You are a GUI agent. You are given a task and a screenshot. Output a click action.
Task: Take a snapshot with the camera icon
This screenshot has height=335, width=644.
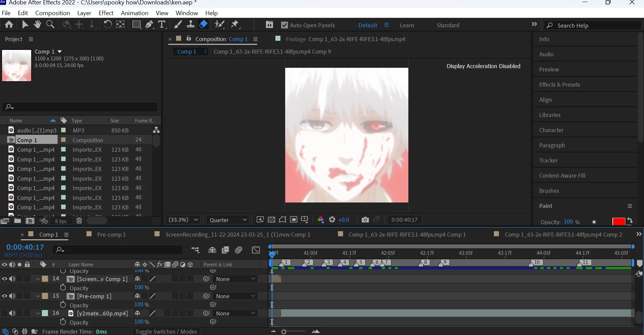365,220
